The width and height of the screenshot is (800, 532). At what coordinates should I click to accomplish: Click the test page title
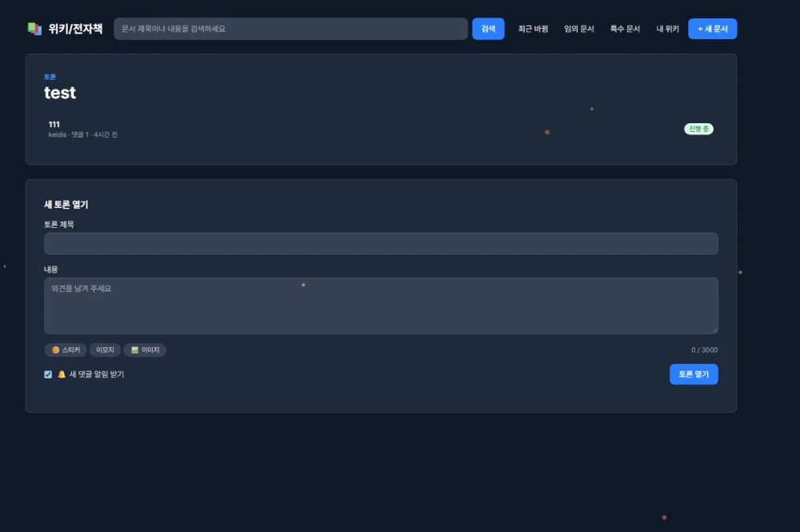(x=60, y=93)
